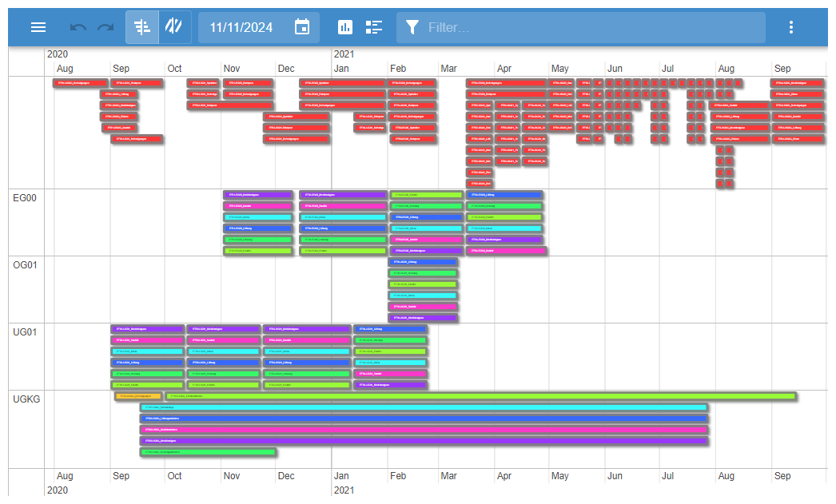
Task: Select the UG01 row label
Action: click(25, 332)
